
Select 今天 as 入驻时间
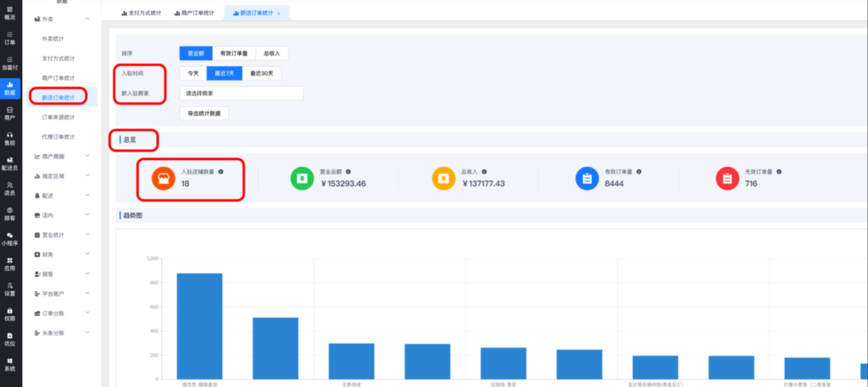[x=193, y=74]
